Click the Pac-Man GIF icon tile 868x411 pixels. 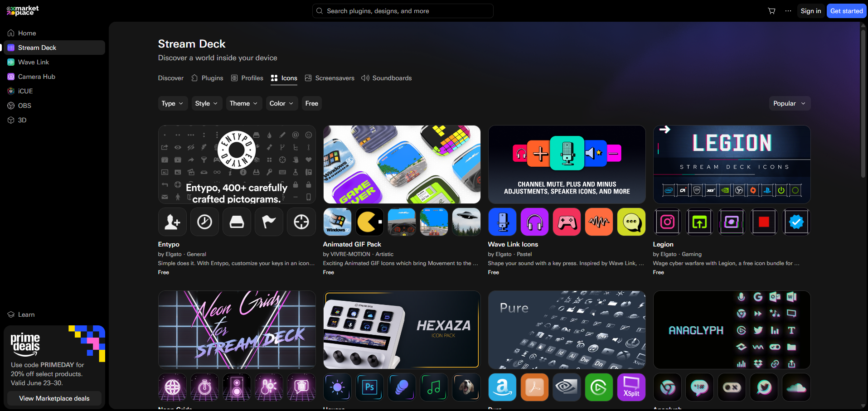(369, 222)
